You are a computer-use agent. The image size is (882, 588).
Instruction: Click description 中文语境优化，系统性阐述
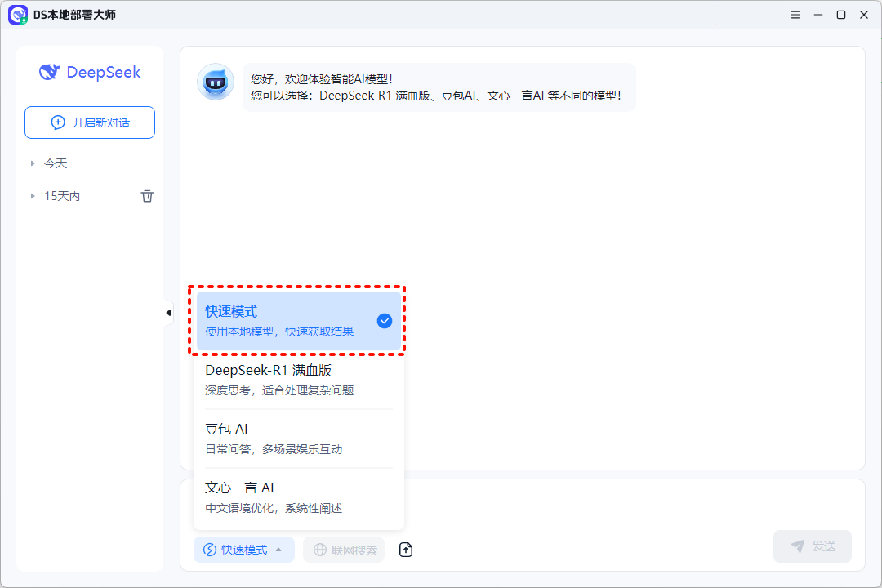pyautogui.click(x=274, y=508)
